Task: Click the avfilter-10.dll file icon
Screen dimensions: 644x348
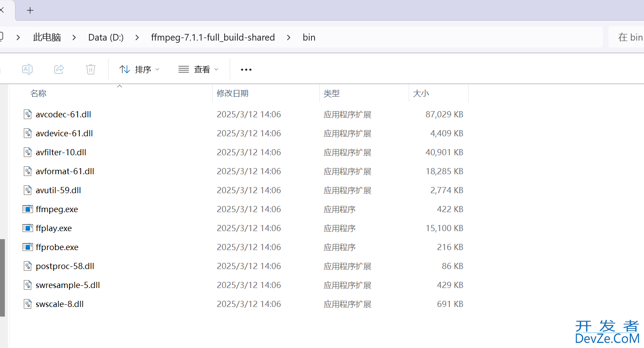Action: click(28, 152)
